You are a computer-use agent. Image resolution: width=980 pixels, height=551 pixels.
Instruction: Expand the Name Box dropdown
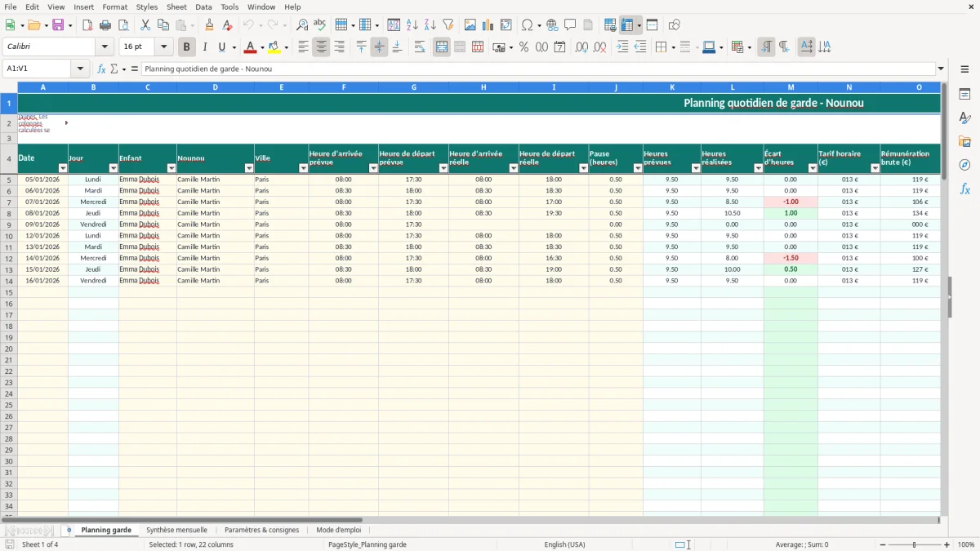[81, 69]
